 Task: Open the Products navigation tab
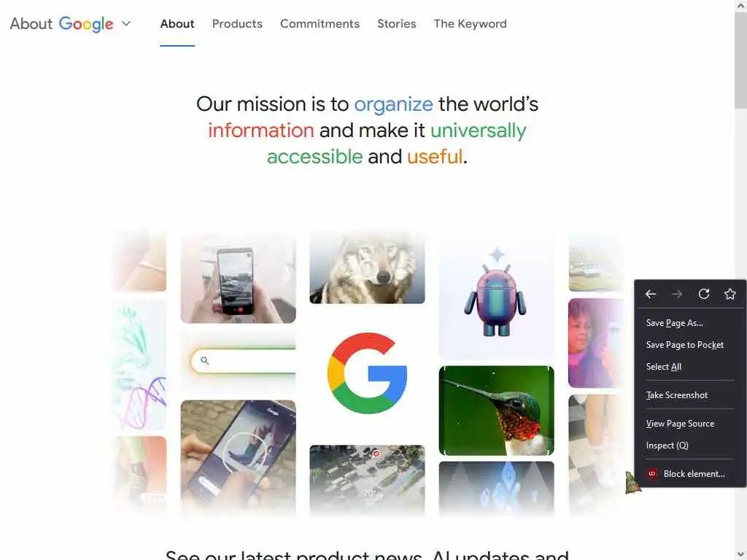[237, 24]
